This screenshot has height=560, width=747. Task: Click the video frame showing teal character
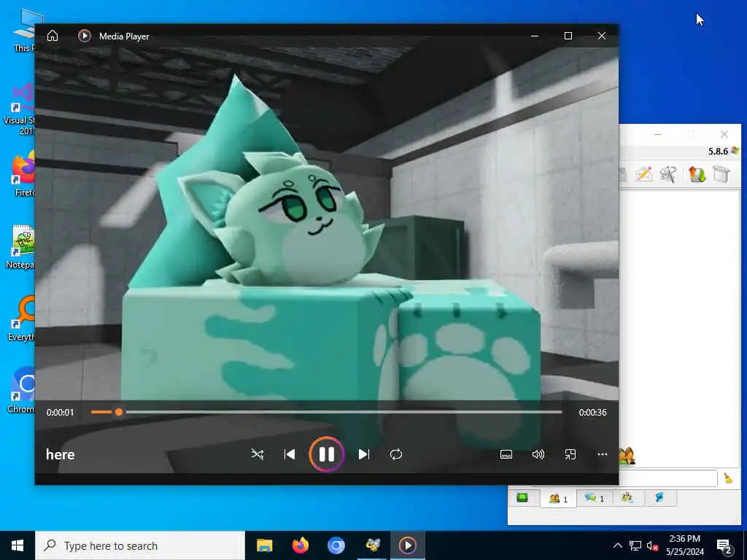click(327, 224)
